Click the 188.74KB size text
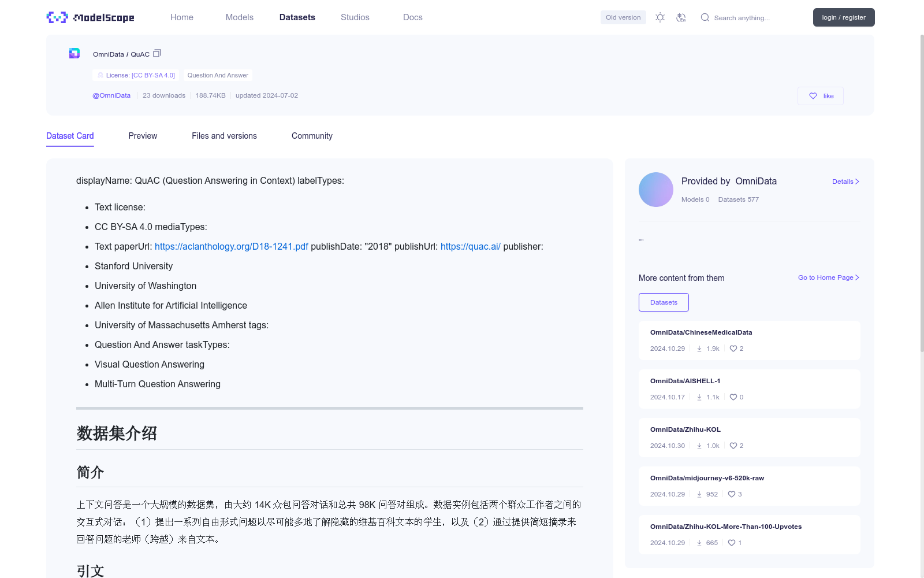Image resolution: width=924 pixels, height=578 pixels. click(x=210, y=95)
